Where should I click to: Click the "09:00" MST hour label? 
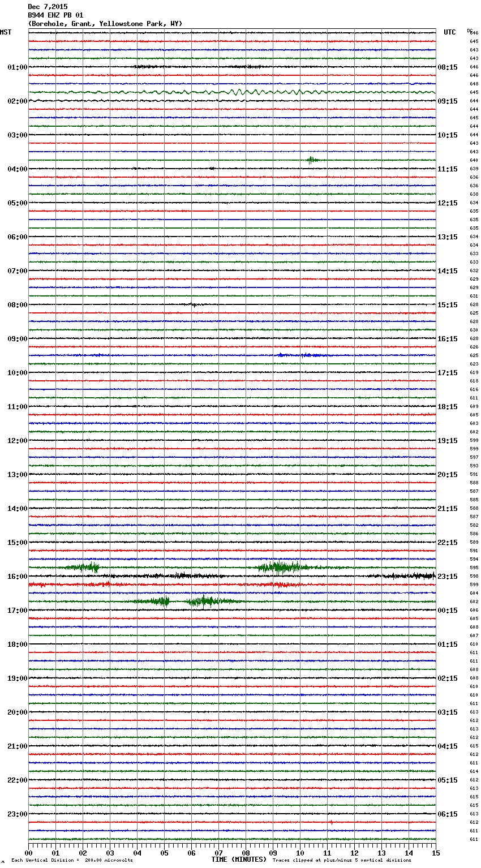point(17,339)
